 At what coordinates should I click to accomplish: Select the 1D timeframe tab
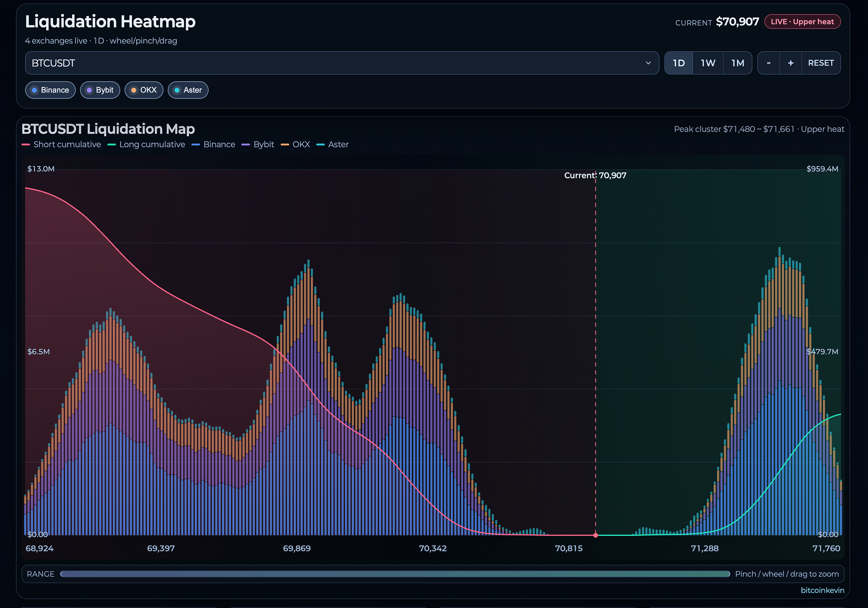pos(679,63)
